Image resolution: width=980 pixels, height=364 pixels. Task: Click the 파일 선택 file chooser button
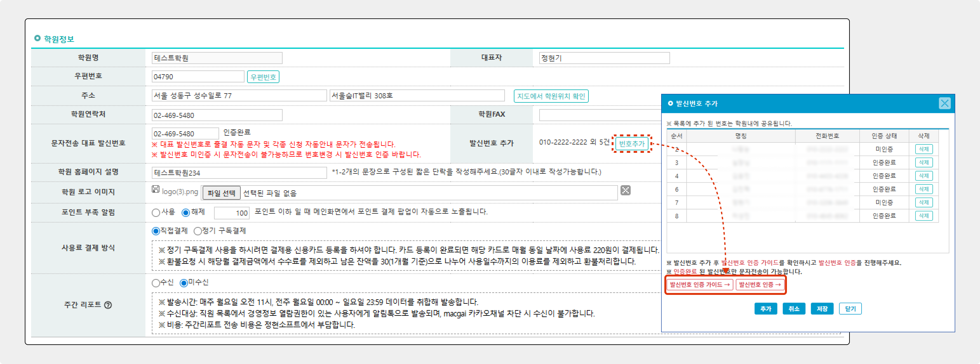point(221,193)
